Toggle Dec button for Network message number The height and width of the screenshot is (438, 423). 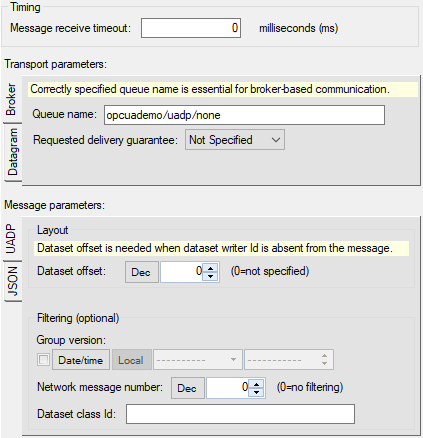pyautogui.click(x=188, y=388)
